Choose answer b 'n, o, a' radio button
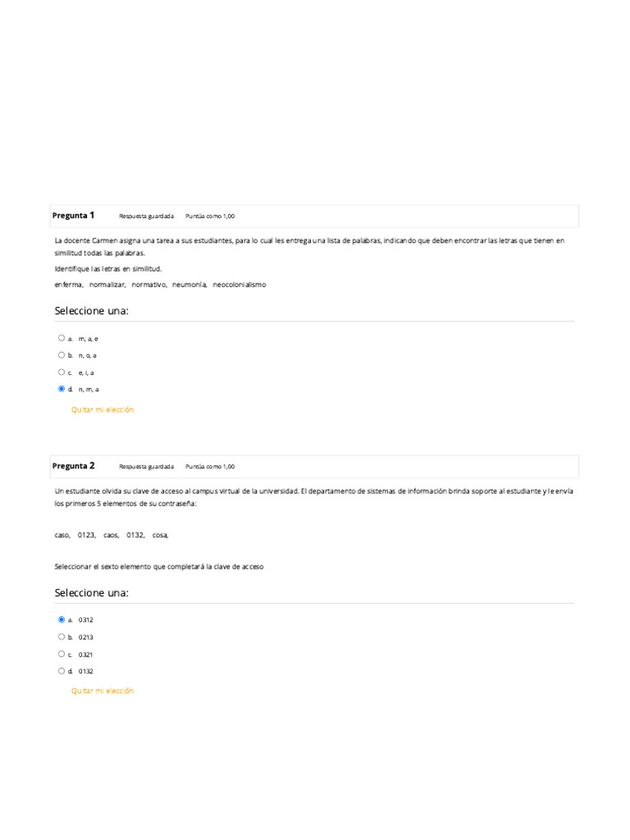This screenshot has height=840, width=630. 62,355
